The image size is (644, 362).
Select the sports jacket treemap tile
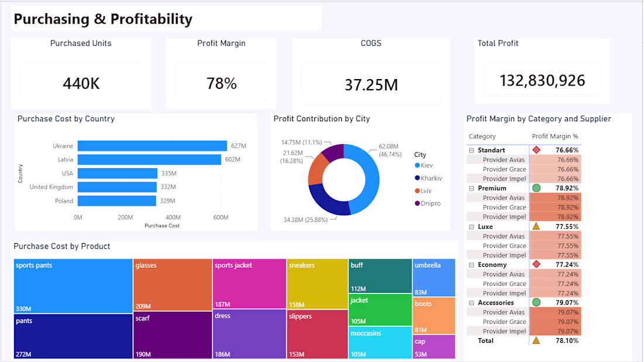pyautogui.click(x=249, y=284)
